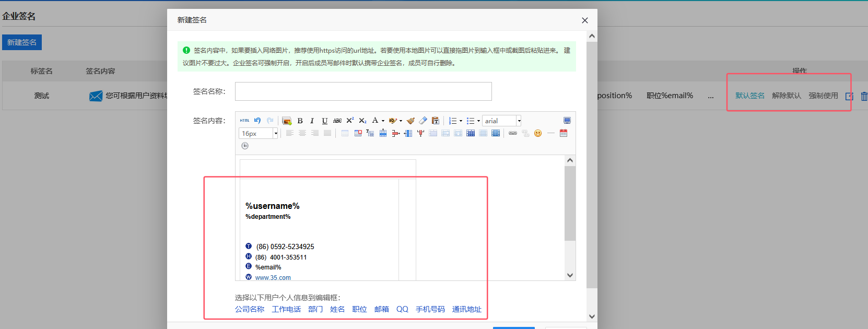Click the eraser clear-formatting icon
868x329 pixels.
[423, 121]
